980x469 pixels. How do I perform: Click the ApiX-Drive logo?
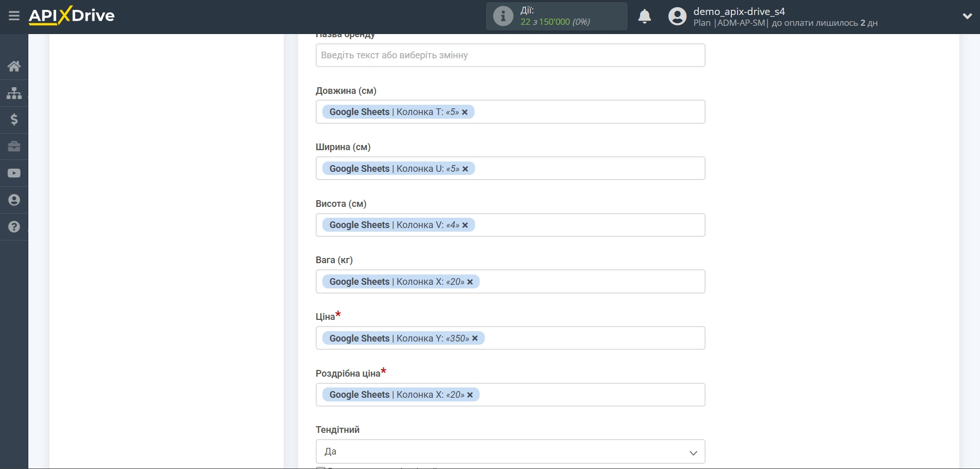click(72, 15)
